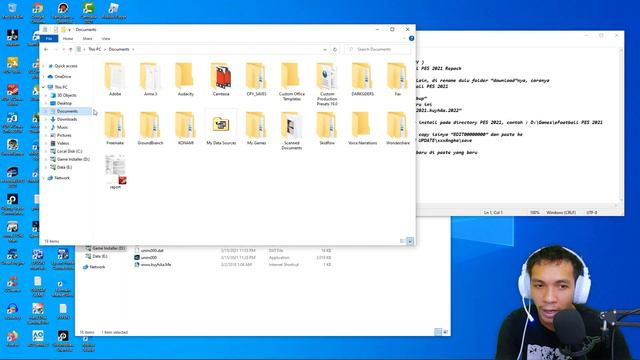This screenshot has height=360, width=640.
Task: Open the Wondershare folder
Action: point(398,129)
